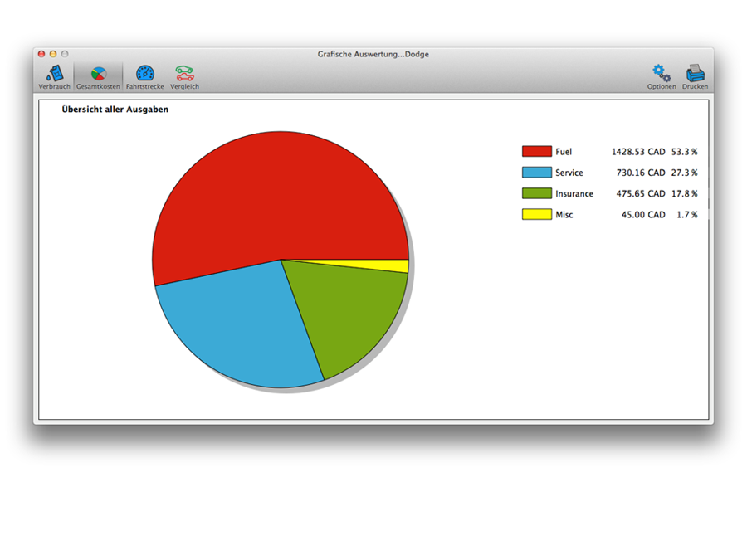Select the Gesamtkosten pie chart view
This screenshot has height=560, width=747.
click(x=99, y=75)
